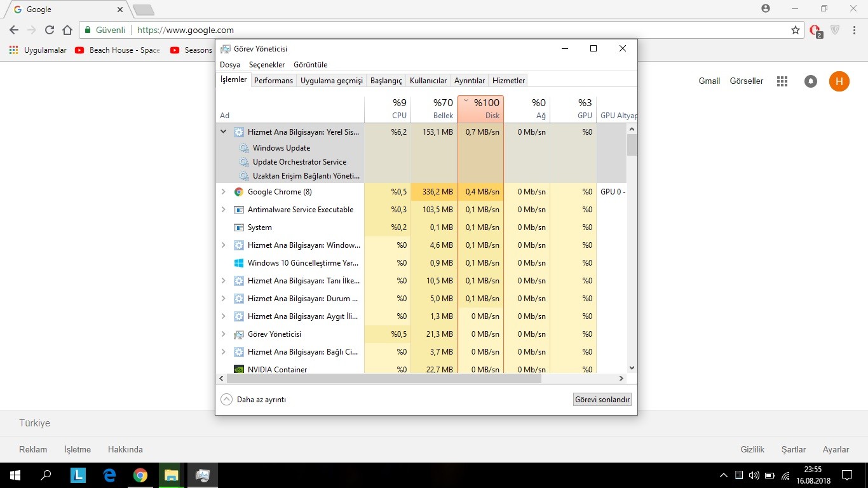The height and width of the screenshot is (488, 868).
Task: Click the gray shield extension icon in Chrome
Action: point(835,30)
